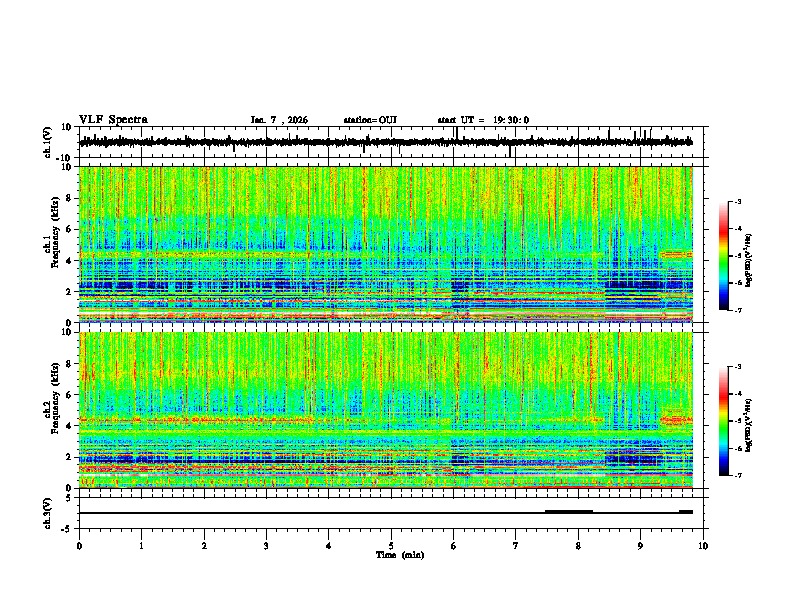Click the "station=OUI" header text
Image resolution: width=792 pixels, height=612 pixels.
(x=370, y=120)
